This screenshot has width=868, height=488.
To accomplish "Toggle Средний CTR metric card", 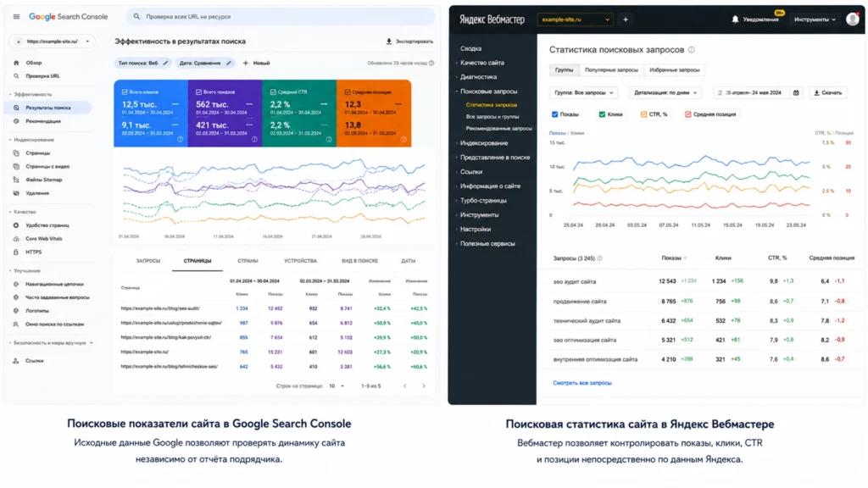I will [x=299, y=114].
